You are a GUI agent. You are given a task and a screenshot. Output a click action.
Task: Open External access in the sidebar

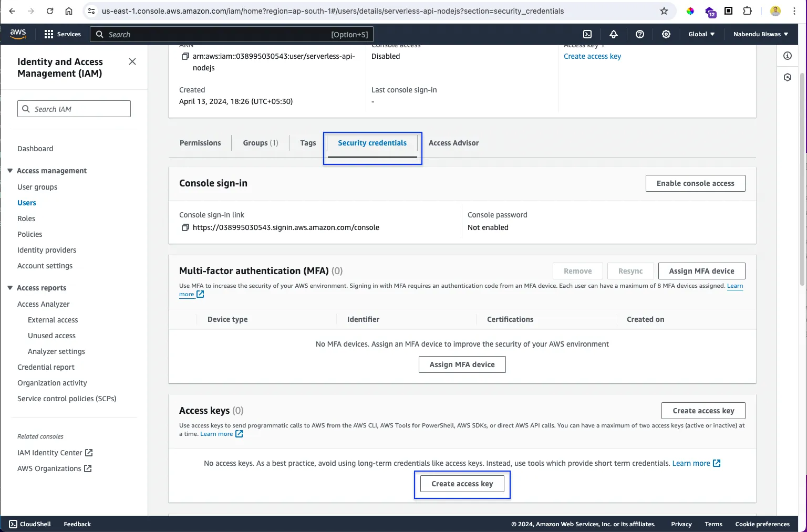tap(53, 320)
